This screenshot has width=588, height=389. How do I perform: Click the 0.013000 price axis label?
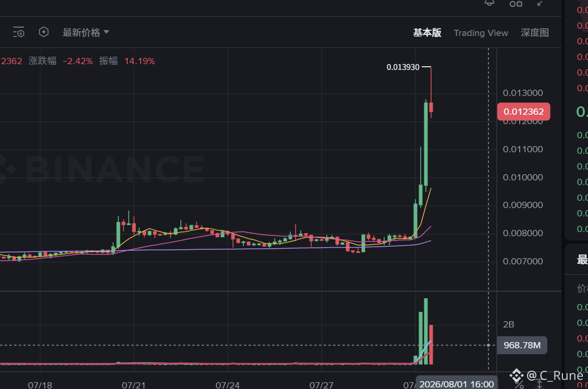tap(523, 93)
